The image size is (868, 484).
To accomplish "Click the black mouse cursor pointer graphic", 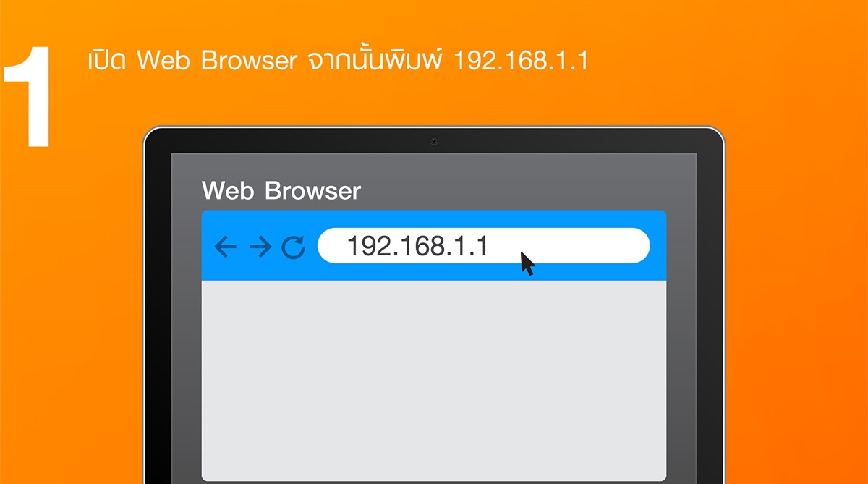I will 527,263.
